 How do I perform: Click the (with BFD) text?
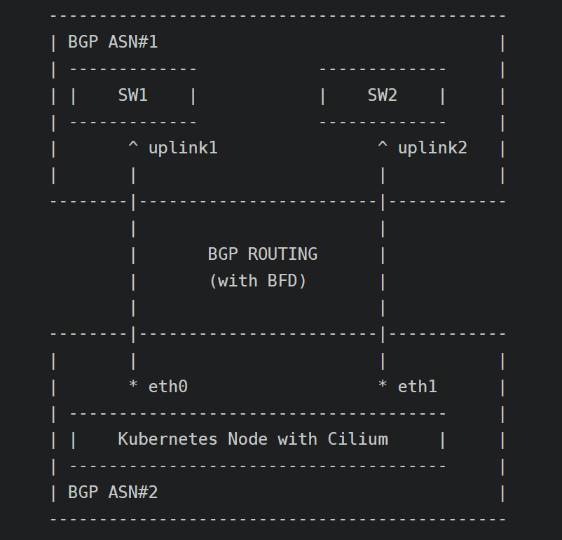point(258,281)
